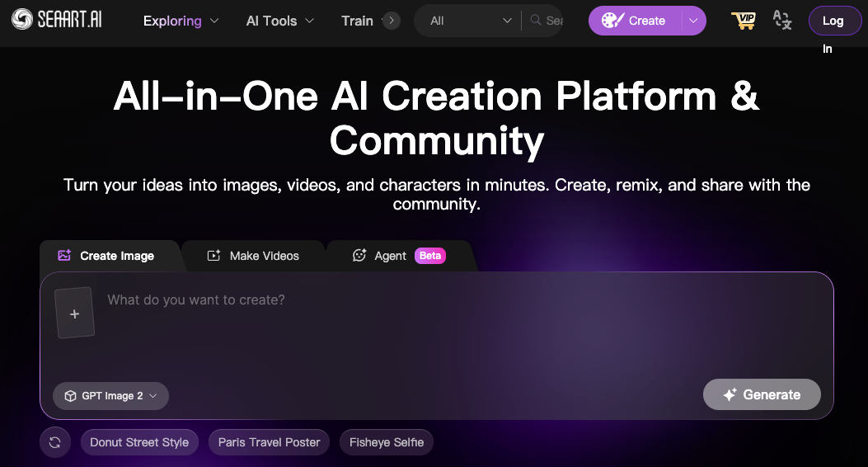The width and height of the screenshot is (868, 467).
Task: Click the Log In button
Action: pos(833,21)
